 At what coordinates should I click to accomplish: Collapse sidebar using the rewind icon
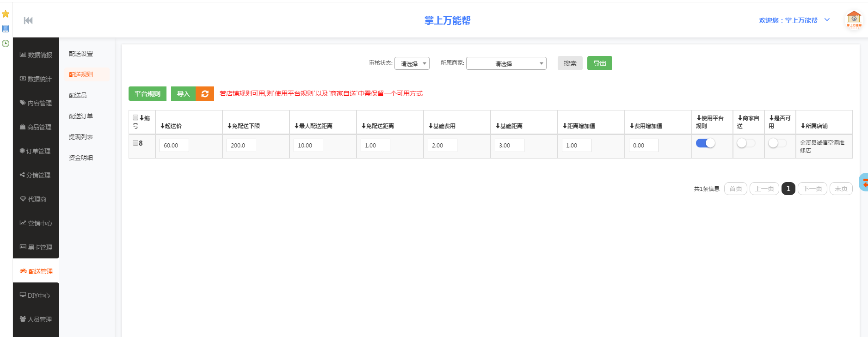(x=28, y=20)
